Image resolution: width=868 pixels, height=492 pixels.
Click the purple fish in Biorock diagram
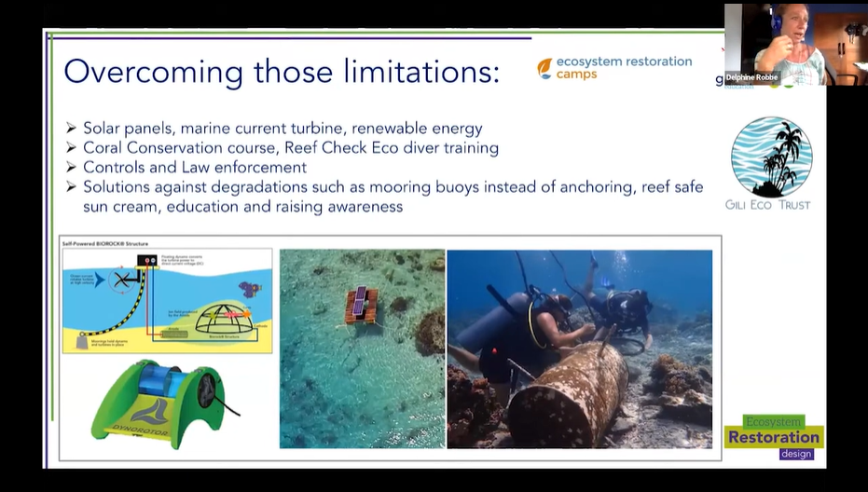(249, 289)
